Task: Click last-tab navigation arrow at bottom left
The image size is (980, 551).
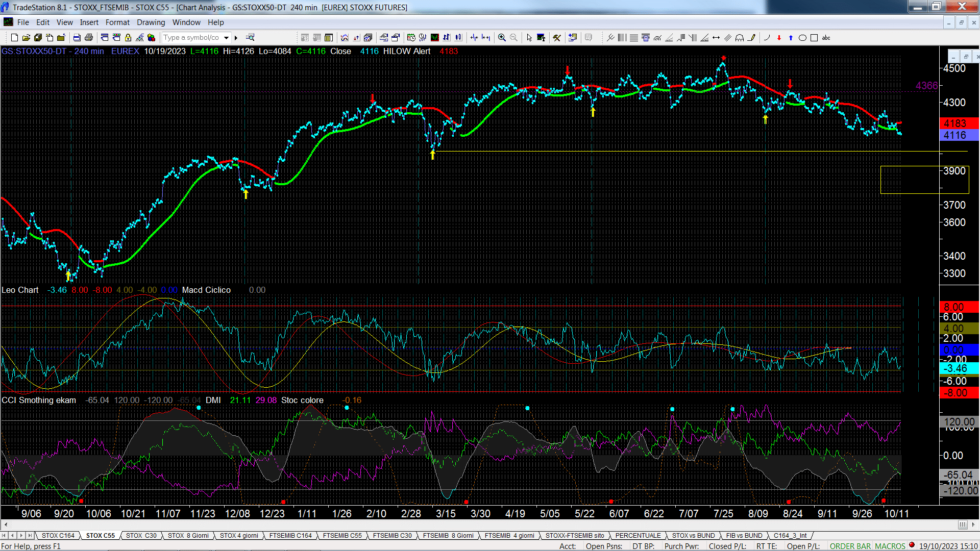Action: coord(30,535)
